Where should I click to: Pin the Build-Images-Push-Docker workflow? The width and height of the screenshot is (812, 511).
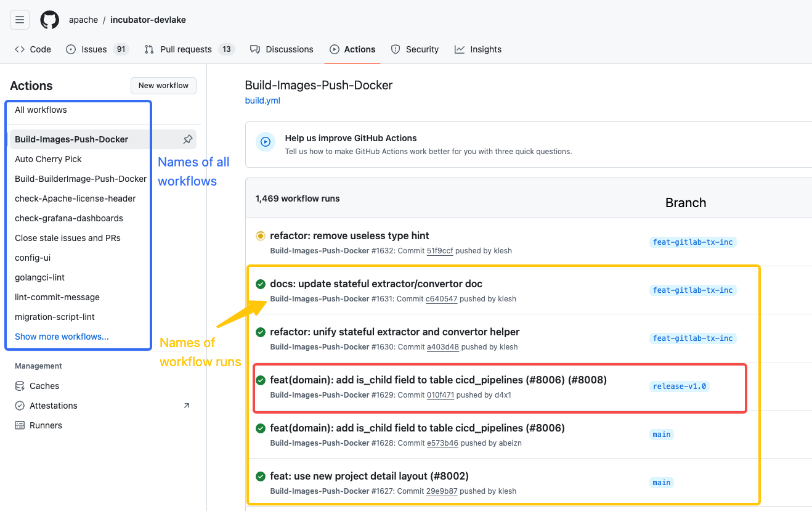tap(189, 139)
